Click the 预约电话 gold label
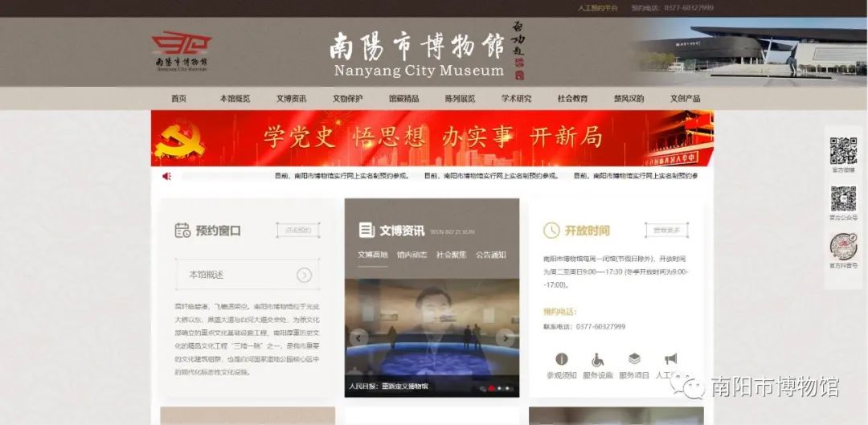868x425 pixels. click(559, 312)
